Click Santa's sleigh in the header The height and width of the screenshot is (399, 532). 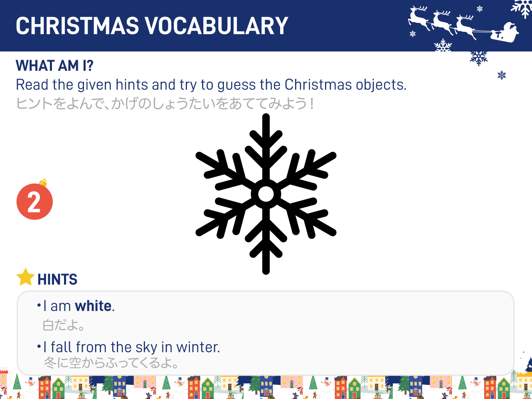[x=505, y=32]
